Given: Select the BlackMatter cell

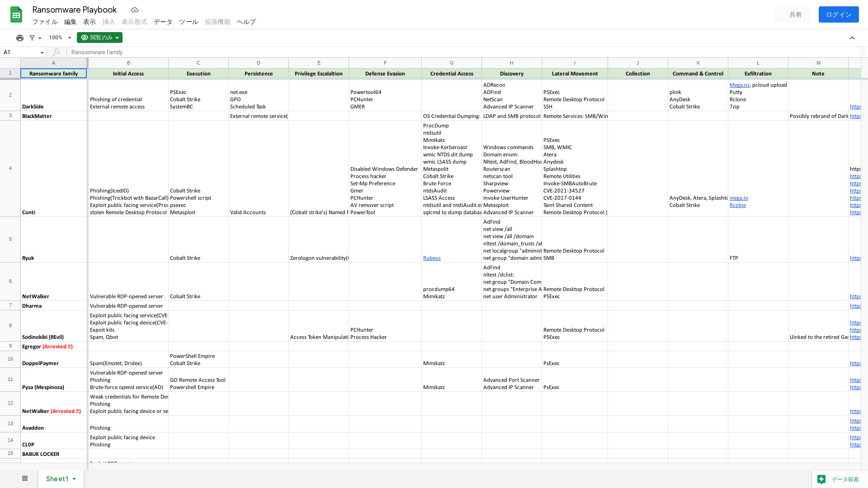Looking at the screenshot, I should pos(54,116).
